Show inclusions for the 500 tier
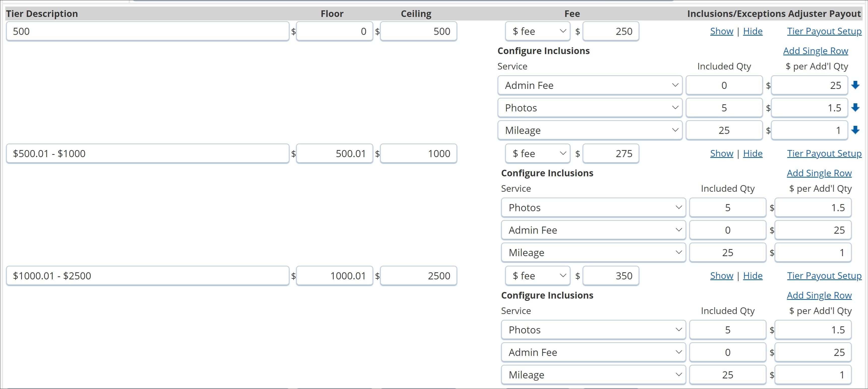Viewport: 868px width, 389px height. pyautogui.click(x=721, y=31)
